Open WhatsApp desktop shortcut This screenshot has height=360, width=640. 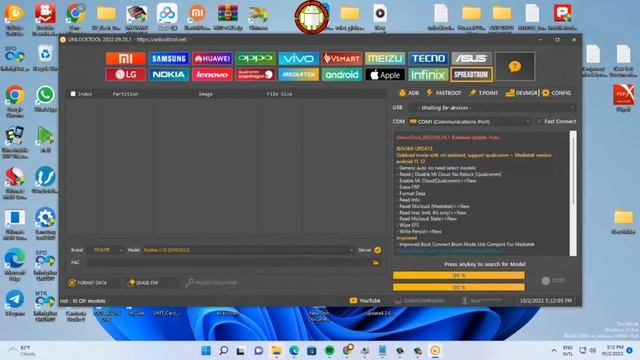click(x=45, y=99)
